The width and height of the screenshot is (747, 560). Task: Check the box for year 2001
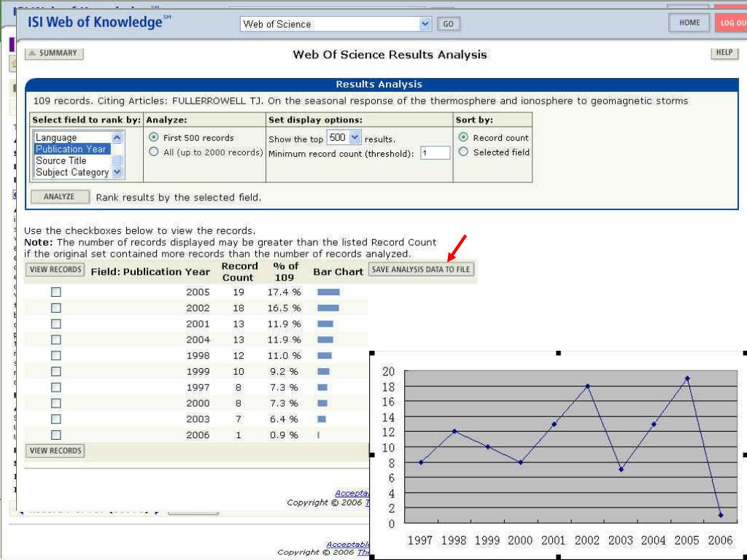(55, 324)
